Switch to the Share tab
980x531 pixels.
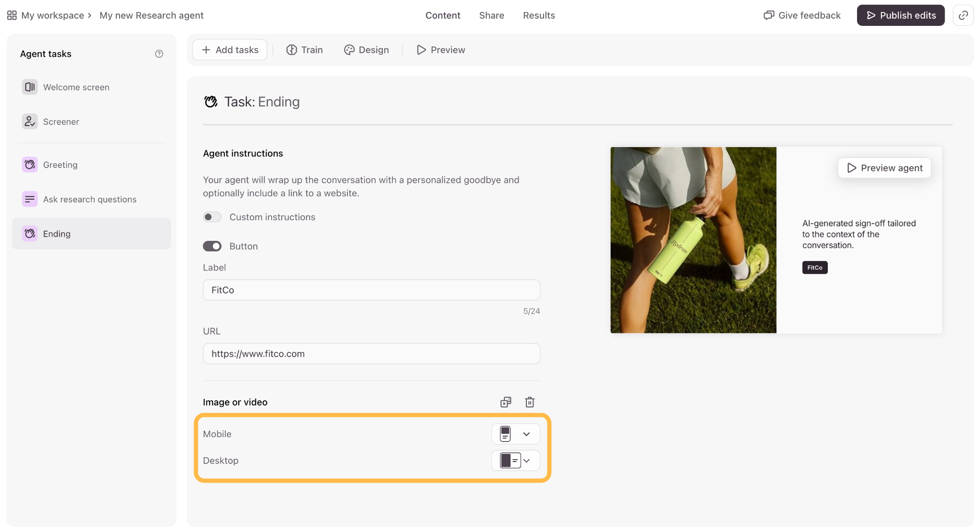coord(491,15)
